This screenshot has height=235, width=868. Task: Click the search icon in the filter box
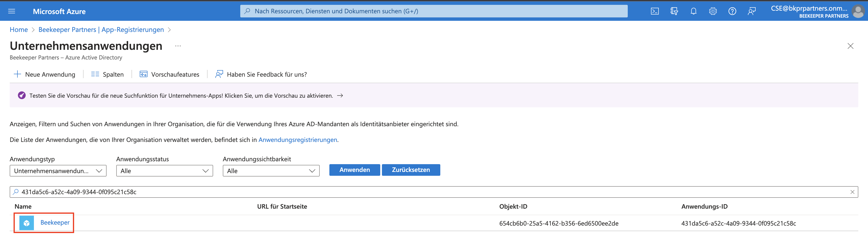pyautogui.click(x=15, y=192)
